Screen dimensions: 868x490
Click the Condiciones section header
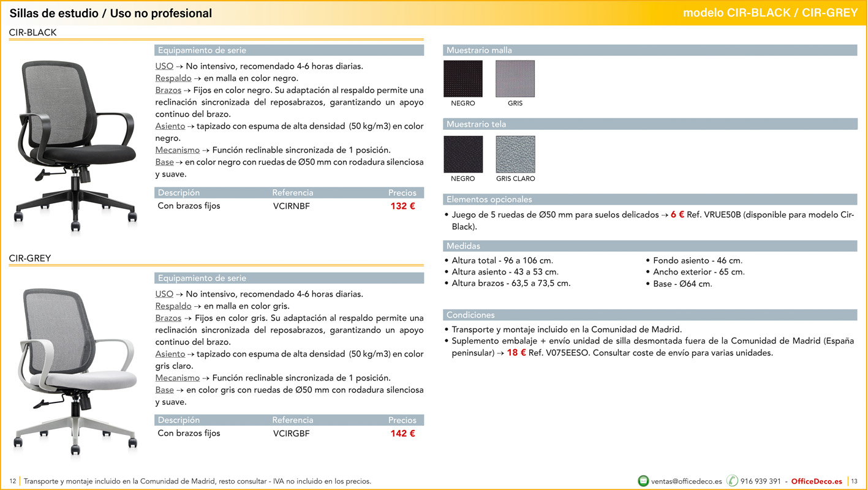[x=470, y=315]
